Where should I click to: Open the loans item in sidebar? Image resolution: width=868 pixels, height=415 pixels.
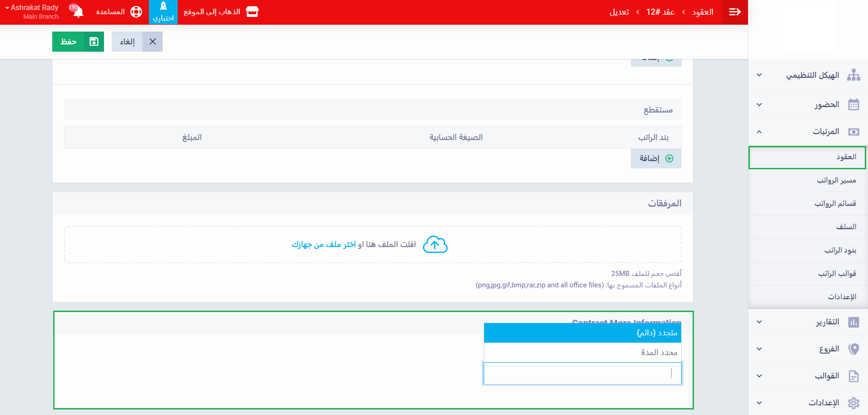tap(846, 227)
